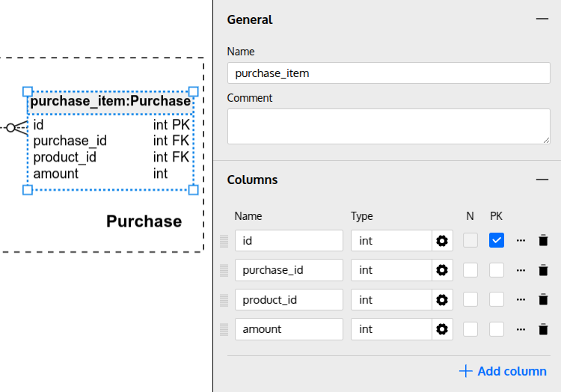Click drag handle of purchase_id row

click(x=224, y=270)
